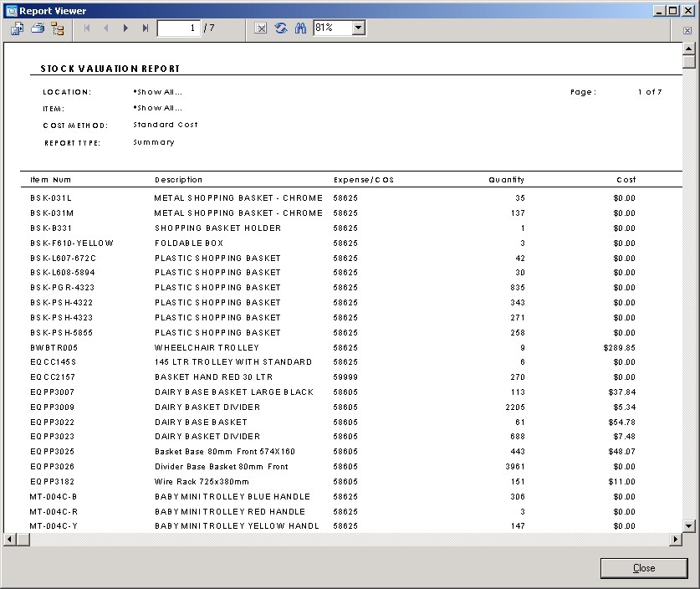Click item BSK-PGR-4323
Viewport: 700px width, 589px height.
(x=63, y=288)
